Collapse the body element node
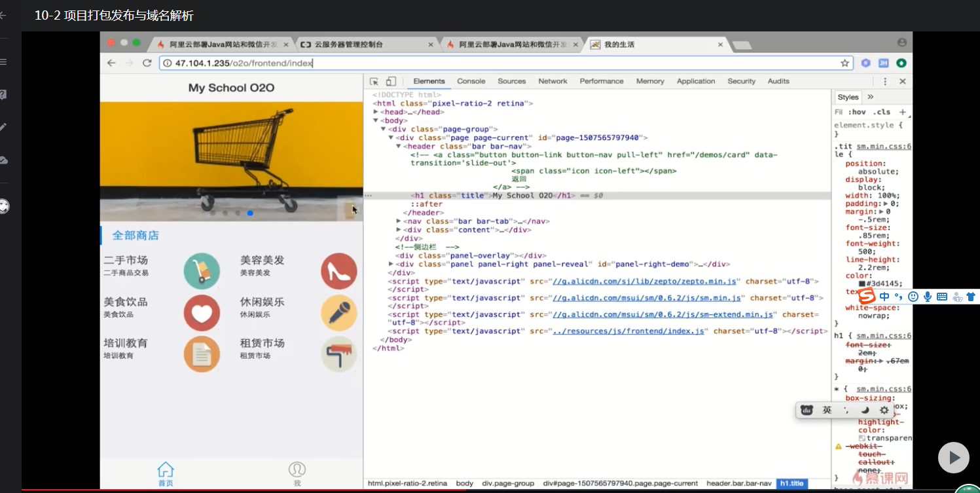This screenshot has height=493, width=980. tap(376, 120)
